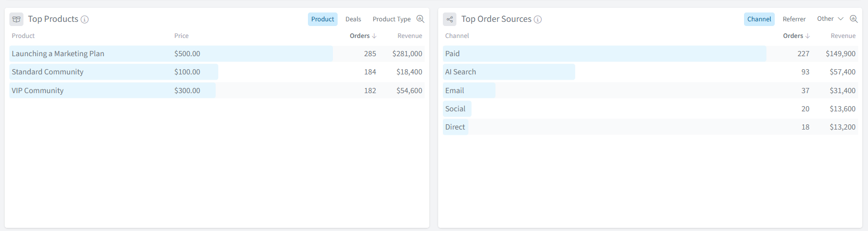Click the info icon beside Top Order Sources

point(538,19)
